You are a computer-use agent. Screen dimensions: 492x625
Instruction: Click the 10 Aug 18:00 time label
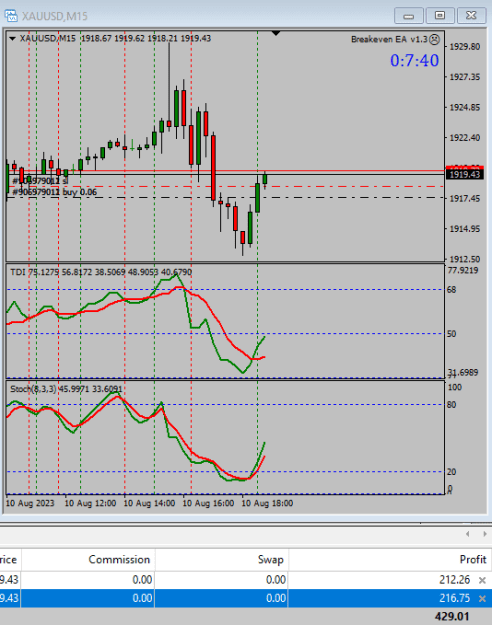[267, 503]
